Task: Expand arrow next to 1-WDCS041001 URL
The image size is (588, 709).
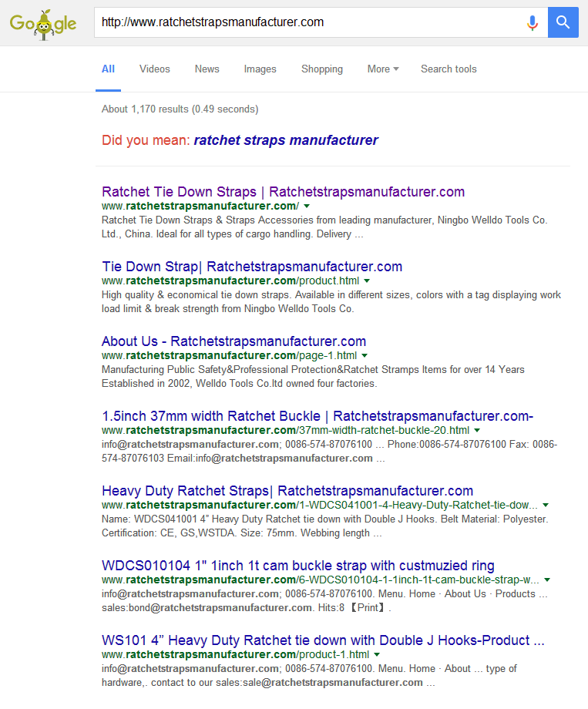Action: tap(546, 505)
